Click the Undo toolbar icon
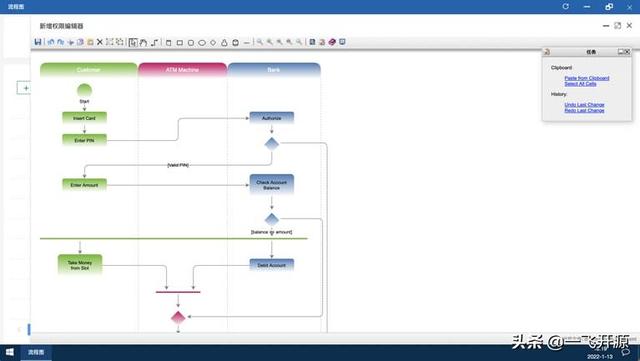The image size is (640, 361). [x=51, y=42]
